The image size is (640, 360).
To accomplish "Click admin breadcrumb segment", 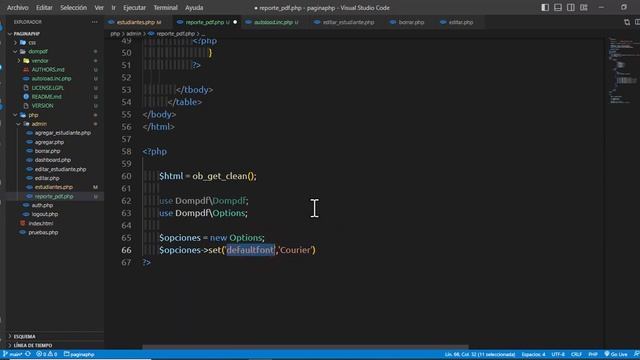I will tap(133, 33).
